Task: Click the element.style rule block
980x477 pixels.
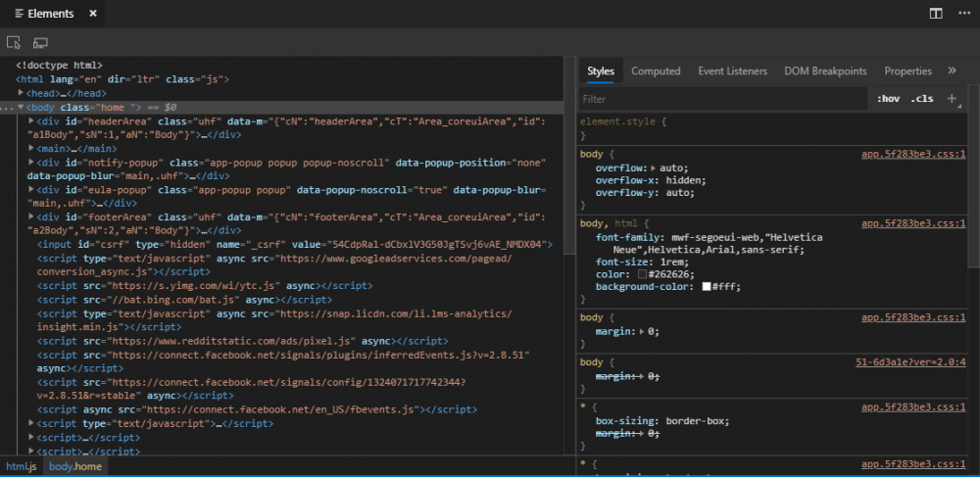Action: pos(773,128)
